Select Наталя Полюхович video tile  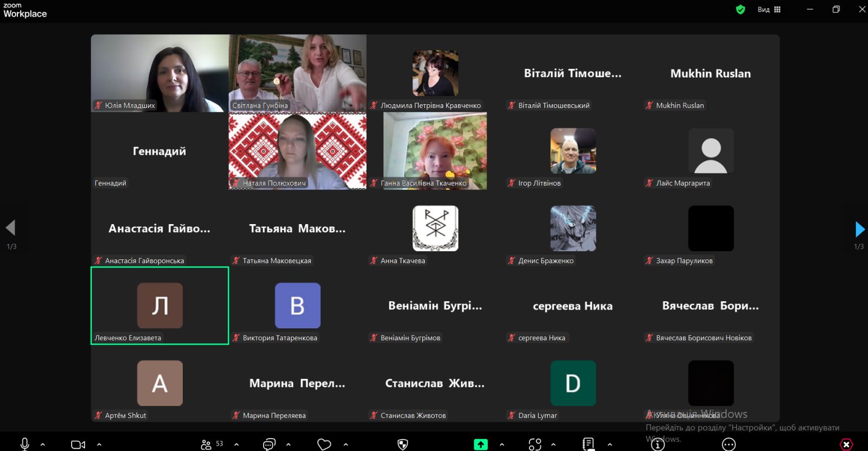pyautogui.click(x=297, y=151)
